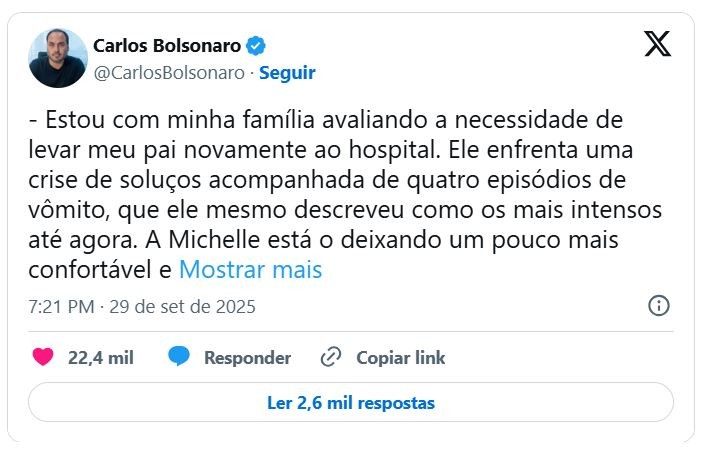This screenshot has height=449, width=701.
Task: Open the @CarlosBolsonaro handle link
Action: coord(169,72)
